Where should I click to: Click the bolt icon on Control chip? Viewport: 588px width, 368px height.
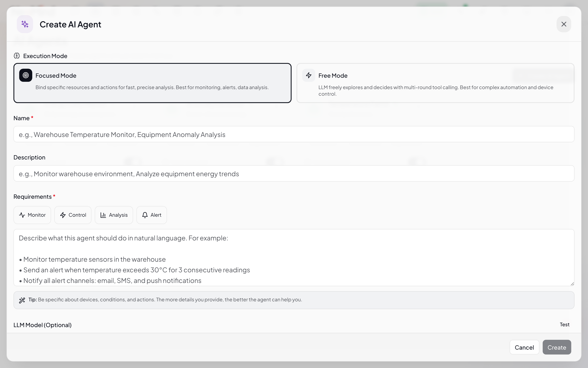coord(63,215)
